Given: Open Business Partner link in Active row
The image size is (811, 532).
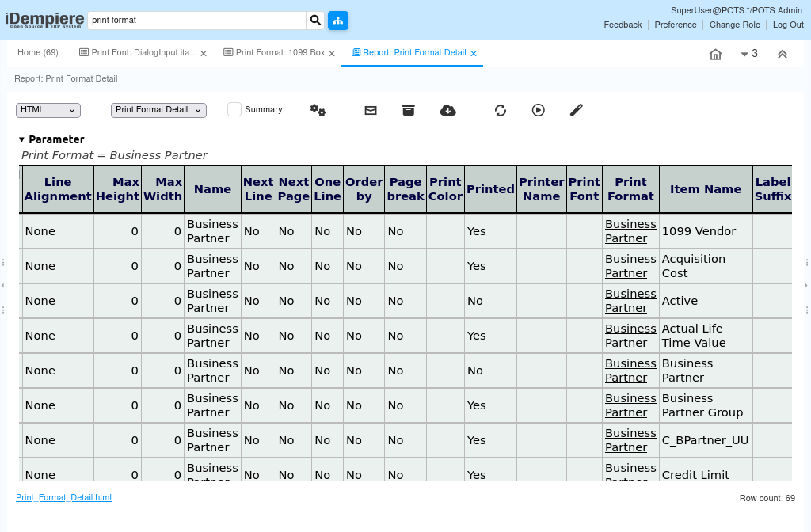Looking at the screenshot, I should pyautogui.click(x=630, y=301).
